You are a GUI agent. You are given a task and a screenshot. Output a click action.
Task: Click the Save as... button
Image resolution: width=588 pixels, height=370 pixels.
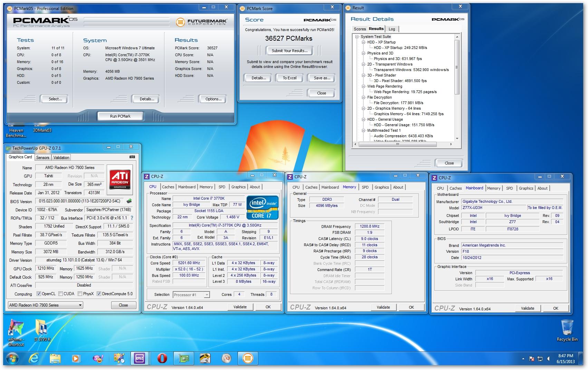(x=322, y=78)
